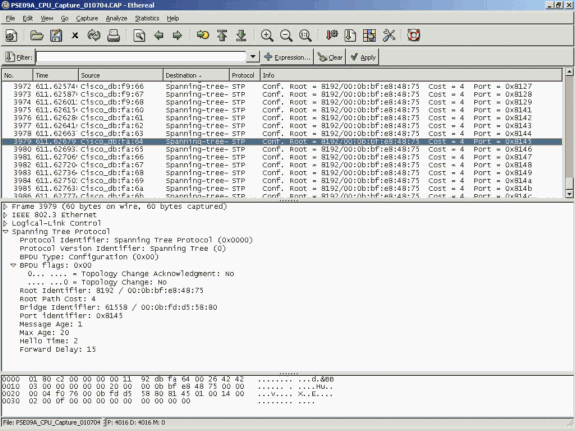Viewport: 575px width, 431px height.
Task: Save the capture file with disk icon
Action: 56,36
